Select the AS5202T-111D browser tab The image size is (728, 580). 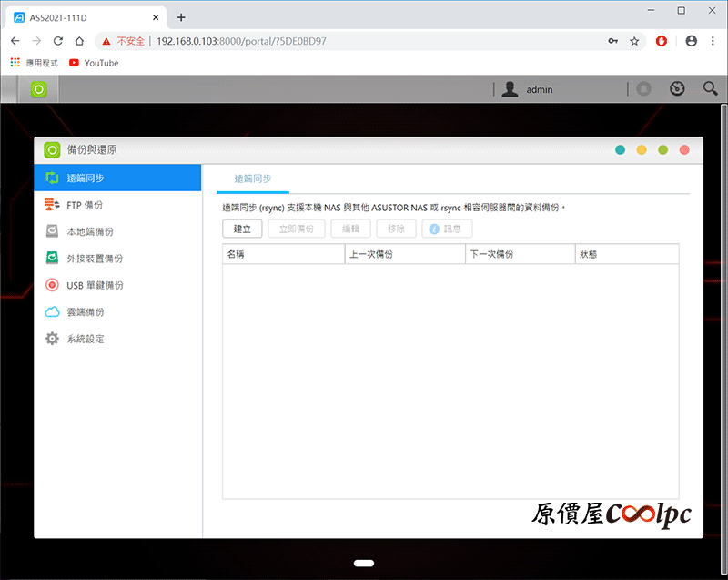(86, 17)
